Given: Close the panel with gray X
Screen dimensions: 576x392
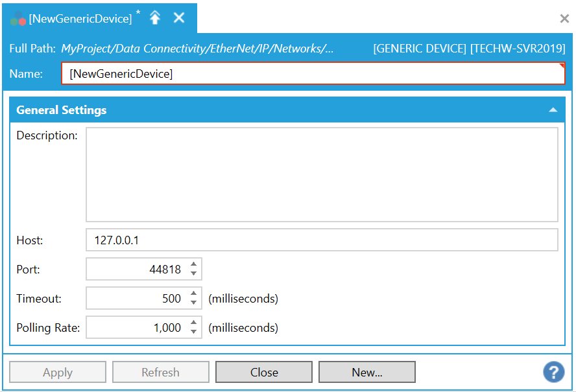Looking at the screenshot, I should 564,19.
